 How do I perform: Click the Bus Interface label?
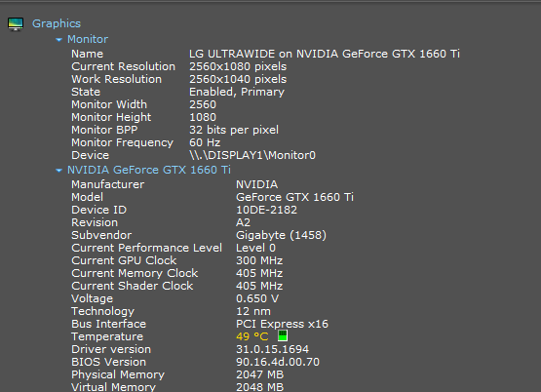pyautogui.click(x=108, y=324)
